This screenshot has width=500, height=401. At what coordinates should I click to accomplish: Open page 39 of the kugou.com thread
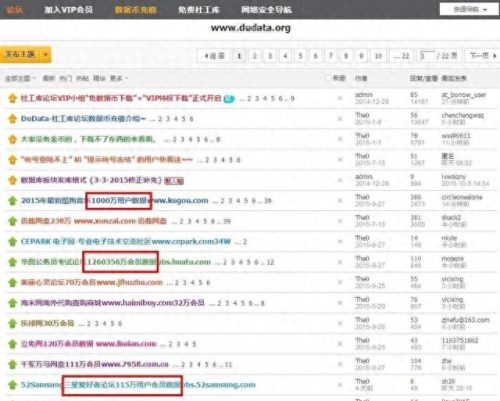coord(268,201)
